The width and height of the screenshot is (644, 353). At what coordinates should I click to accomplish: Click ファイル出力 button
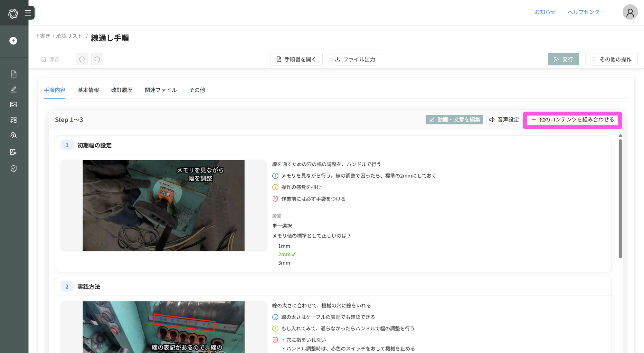(x=355, y=59)
